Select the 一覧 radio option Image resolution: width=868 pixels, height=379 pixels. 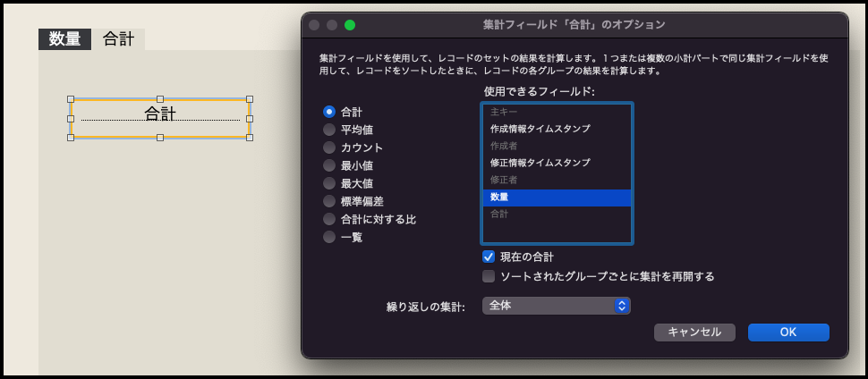329,237
